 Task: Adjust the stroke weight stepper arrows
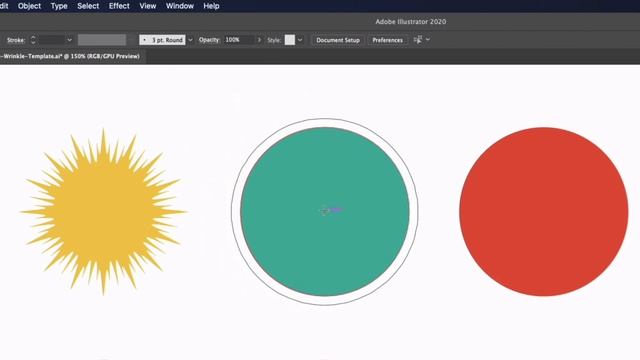point(33,40)
